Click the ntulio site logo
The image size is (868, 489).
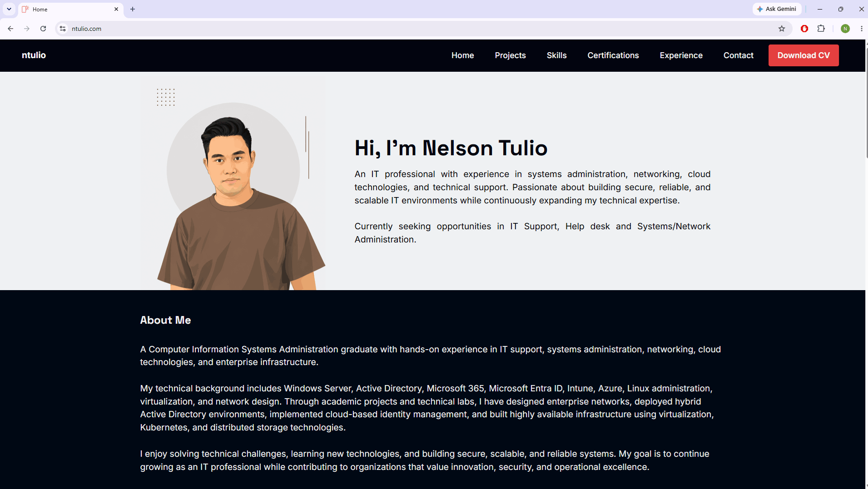click(x=34, y=55)
